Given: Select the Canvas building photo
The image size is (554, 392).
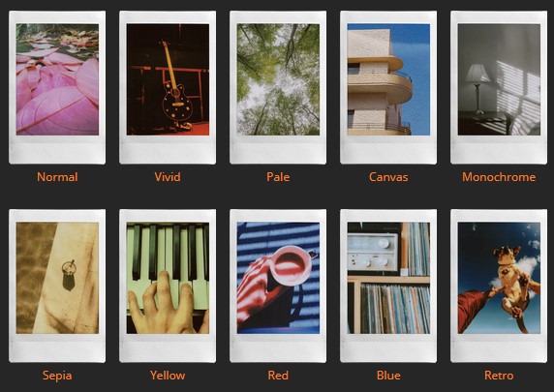Looking at the screenshot, I should (x=388, y=87).
